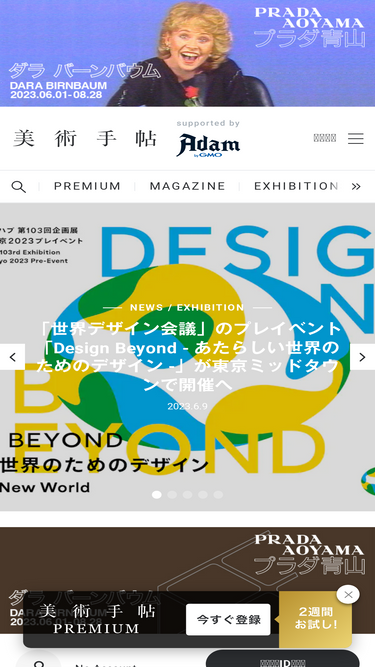This screenshot has height=667, width=375.
Task: Select the fifth carousel dot
Action: pyautogui.click(x=218, y=495)
